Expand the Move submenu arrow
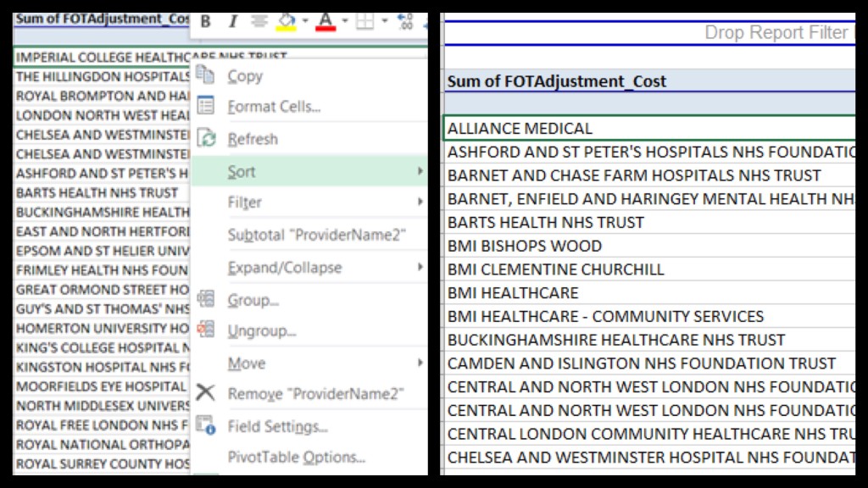 tap(420, 363)
